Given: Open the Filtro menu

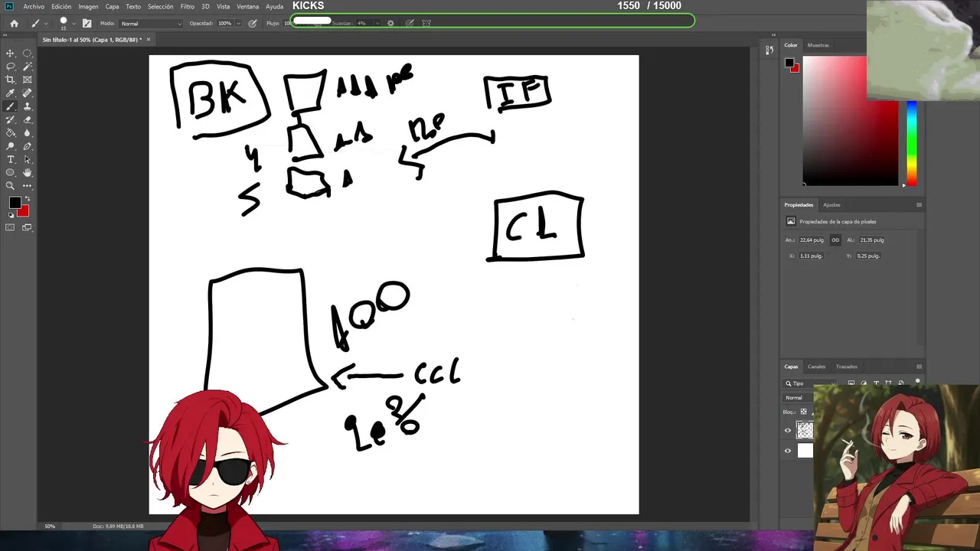Looking at the screenshot, I should [188, 6].
